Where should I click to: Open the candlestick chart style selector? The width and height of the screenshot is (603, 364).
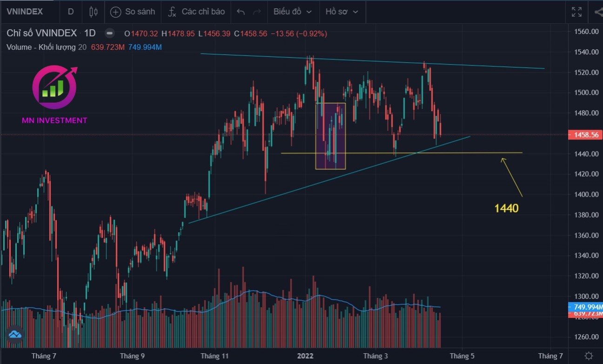tap(94, 12)
